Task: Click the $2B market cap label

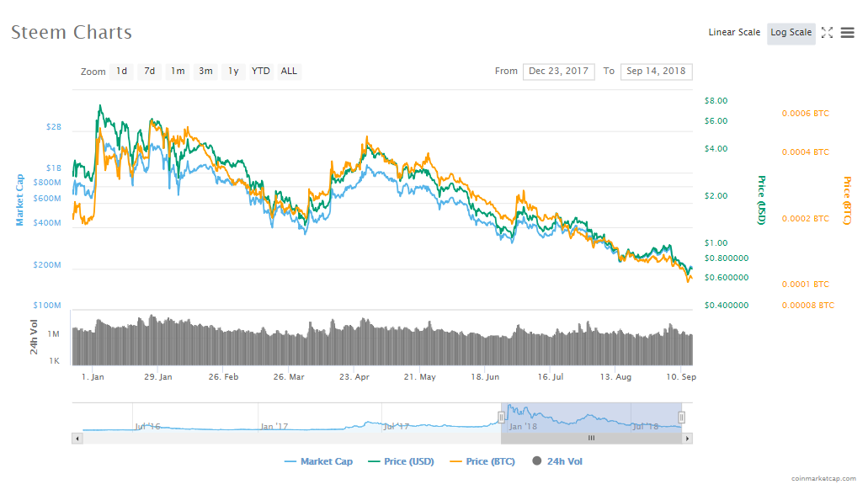Action: pyautogui.click(x=54, y=127)
